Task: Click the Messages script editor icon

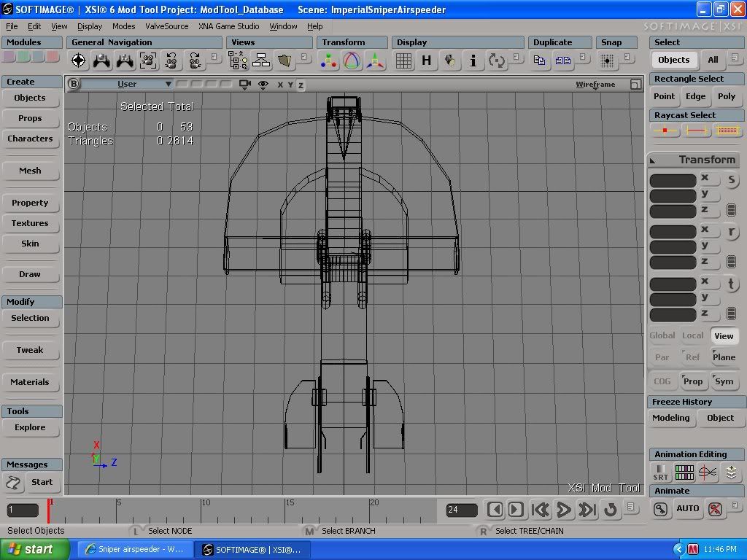Action: pos(13,483)
